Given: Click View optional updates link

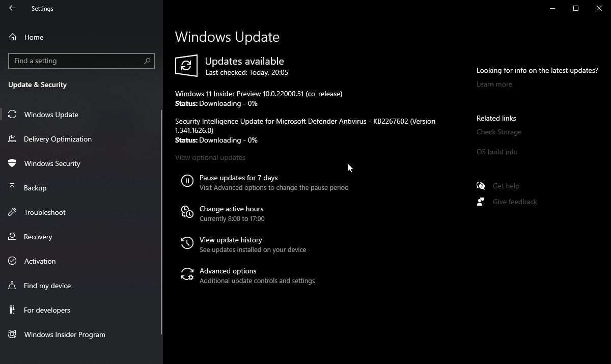Looking at the screenshot, I should point(210,157).
